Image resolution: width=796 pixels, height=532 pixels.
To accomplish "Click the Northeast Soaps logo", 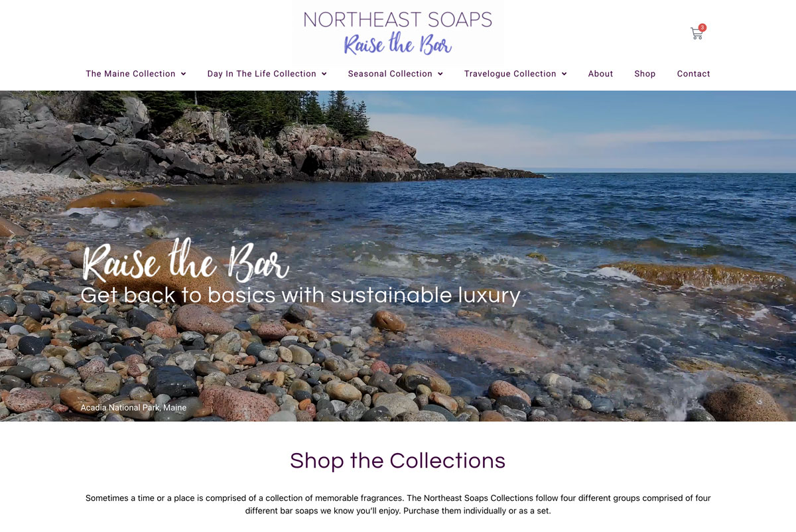I will pyautogui.click(x=398, y=32).
